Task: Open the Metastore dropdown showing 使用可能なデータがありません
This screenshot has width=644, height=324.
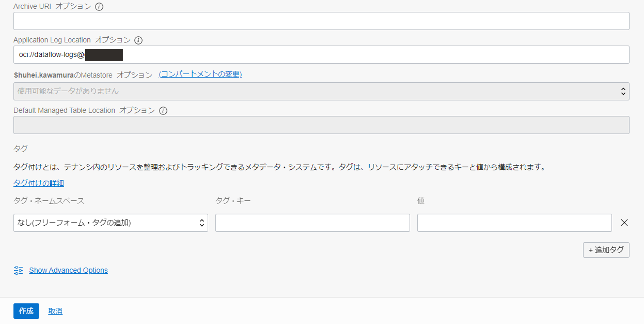Action: [x=317, y=91]
